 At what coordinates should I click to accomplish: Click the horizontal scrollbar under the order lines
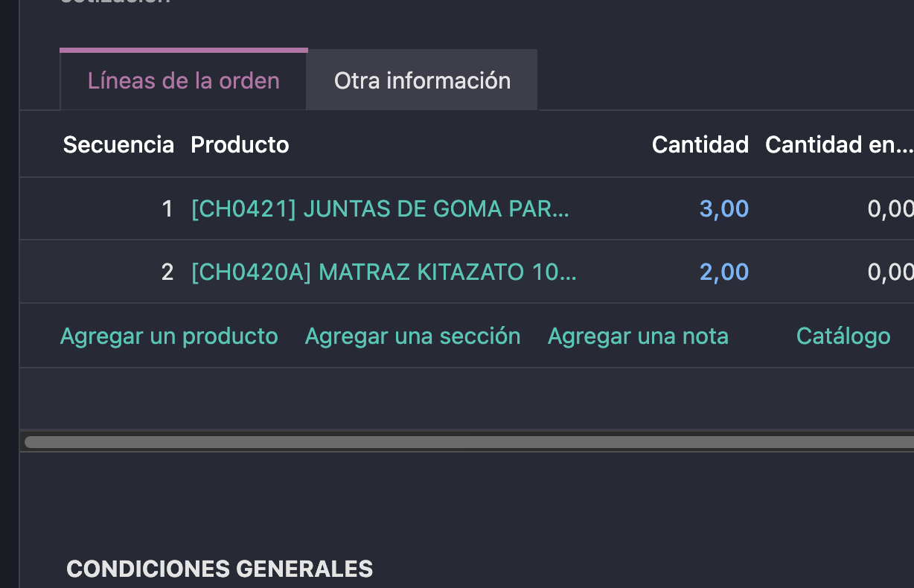pos(469,442)
